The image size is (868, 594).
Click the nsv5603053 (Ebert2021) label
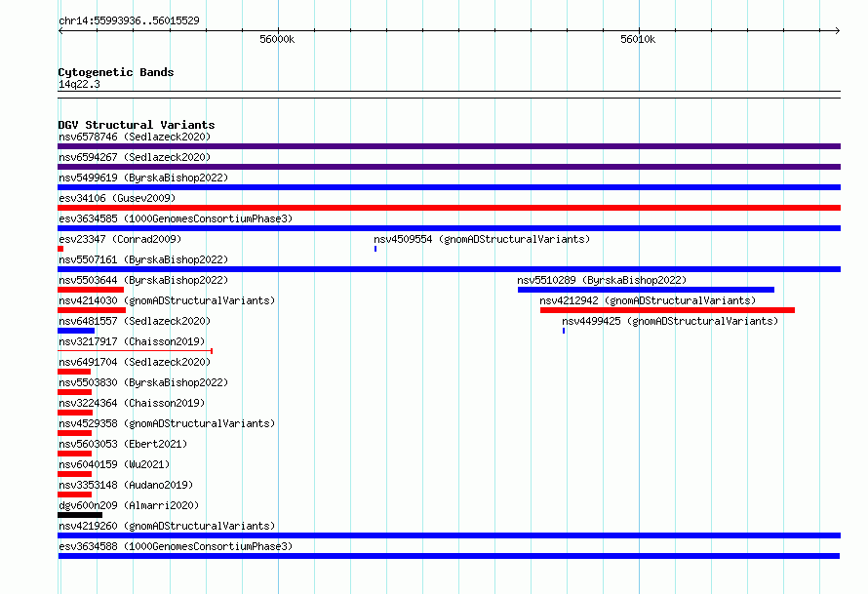point(123,444)
